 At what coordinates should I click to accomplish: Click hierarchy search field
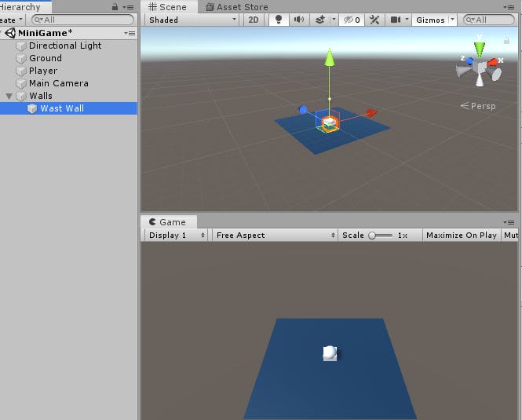click(83, 20)
